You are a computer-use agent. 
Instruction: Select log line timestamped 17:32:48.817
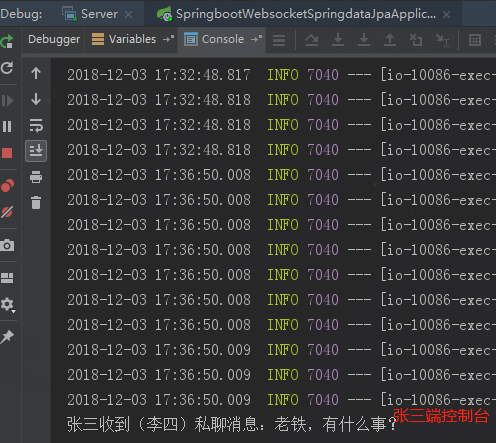click(x=281, y=75)
